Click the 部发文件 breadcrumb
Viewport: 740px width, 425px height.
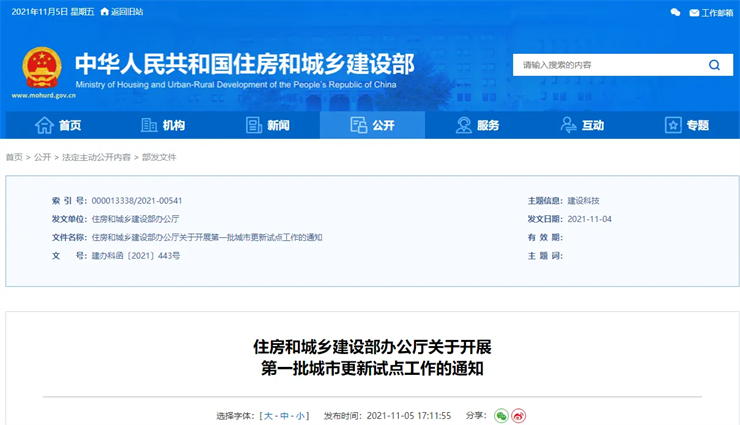tap(159, 157)
